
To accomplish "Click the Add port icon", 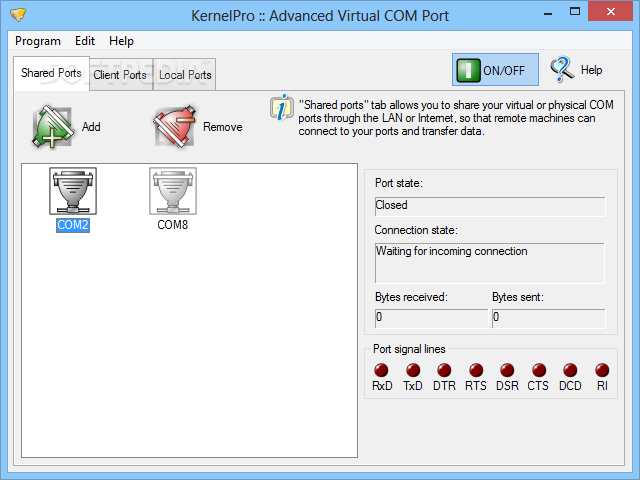I will (x=53, y=127).
